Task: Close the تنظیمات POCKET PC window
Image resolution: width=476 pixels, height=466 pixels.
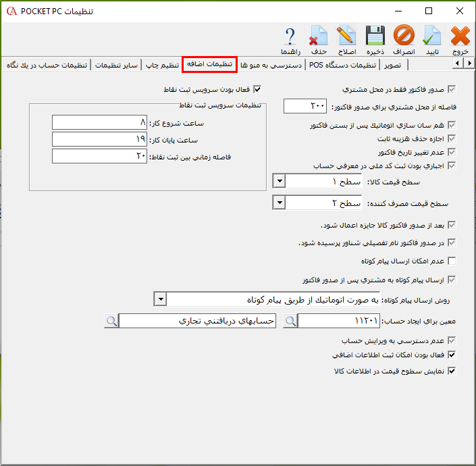Action: [x=460, y=11]
